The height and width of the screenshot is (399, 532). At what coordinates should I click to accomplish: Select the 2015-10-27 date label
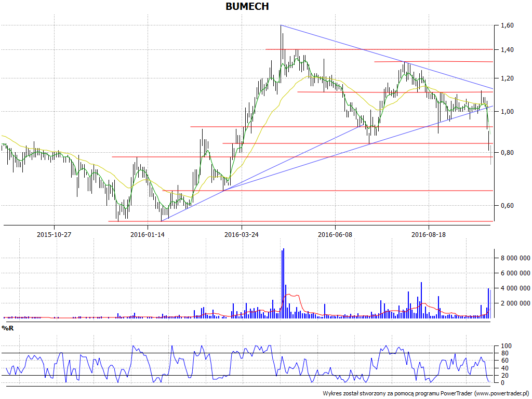click(x=54, y=234)
